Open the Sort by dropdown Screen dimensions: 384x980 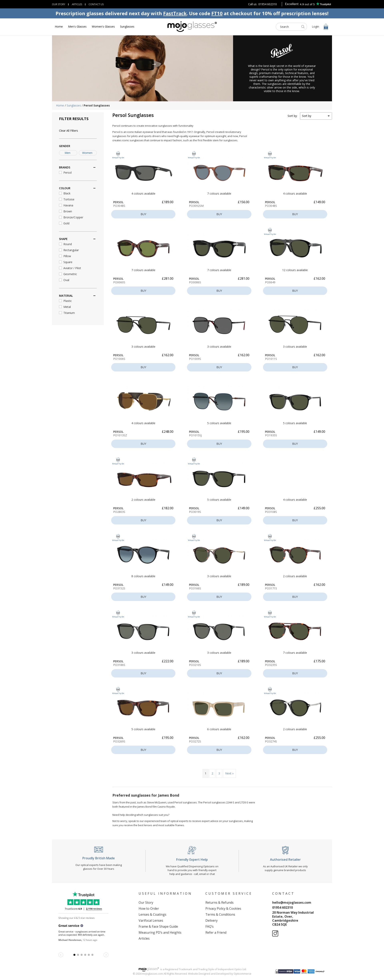[316, 116]
